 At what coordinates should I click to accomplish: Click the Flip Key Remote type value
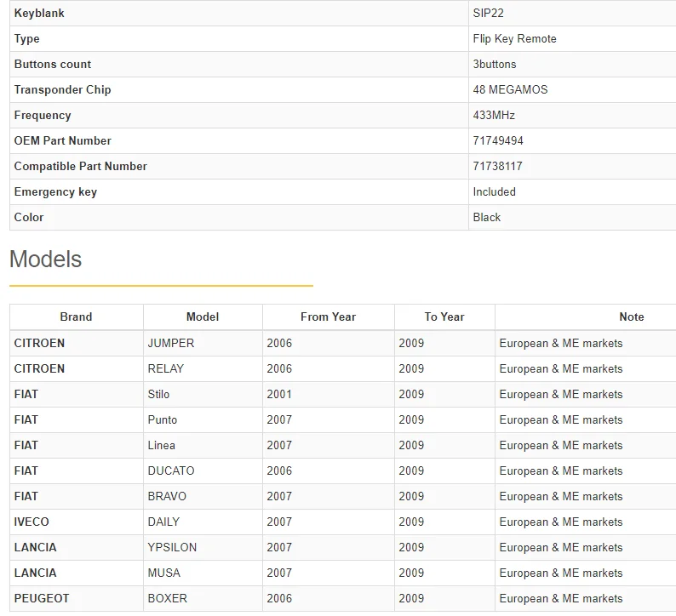(514, 39)
